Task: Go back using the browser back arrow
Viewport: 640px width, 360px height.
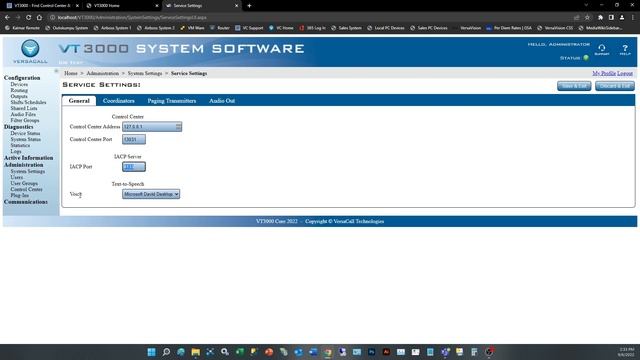Action: (7, 18)
